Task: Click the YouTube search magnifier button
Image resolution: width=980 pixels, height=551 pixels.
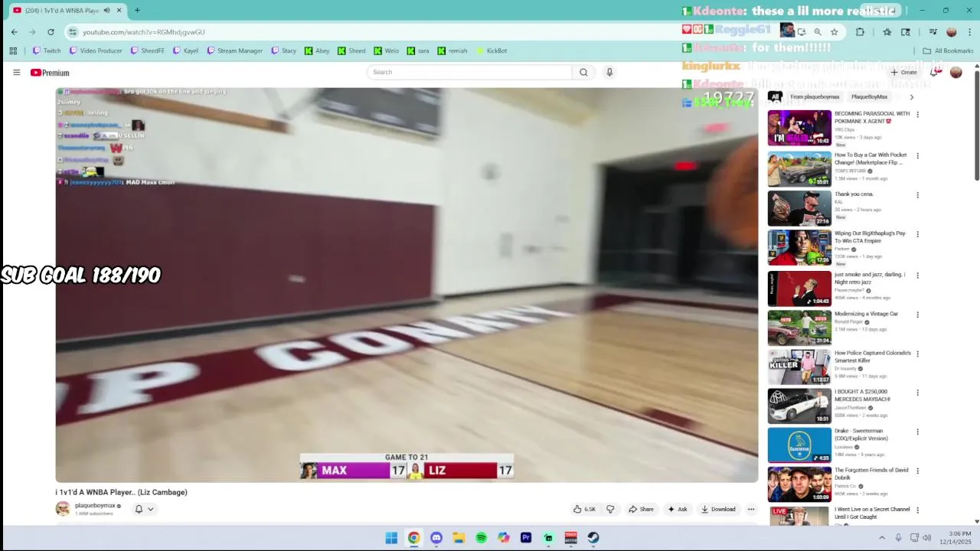Action: coord(583,72)
